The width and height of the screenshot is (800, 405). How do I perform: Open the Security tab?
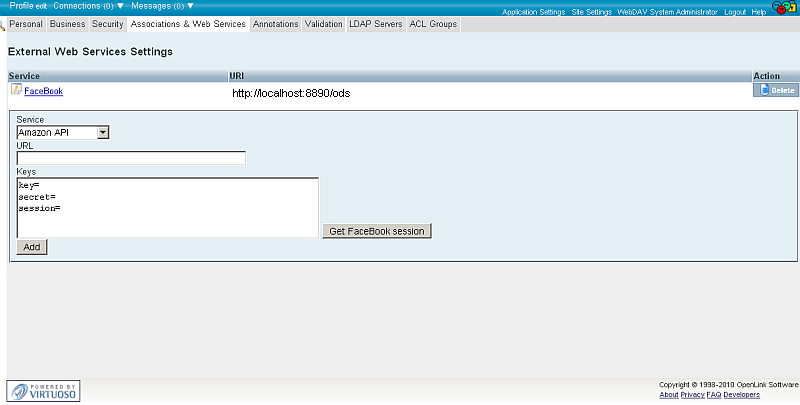pos(107,24)
